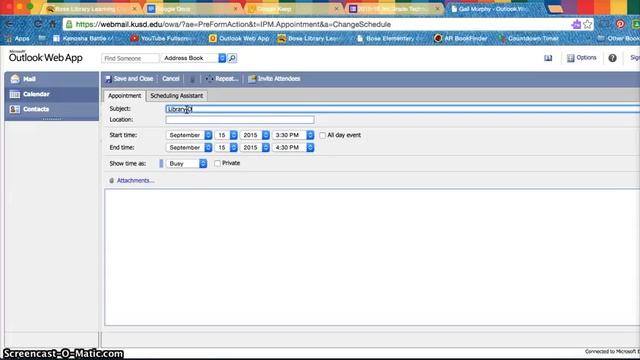Bookmark this page with the star icon
This screenshot has width=640, height=360.
point(587,24)
